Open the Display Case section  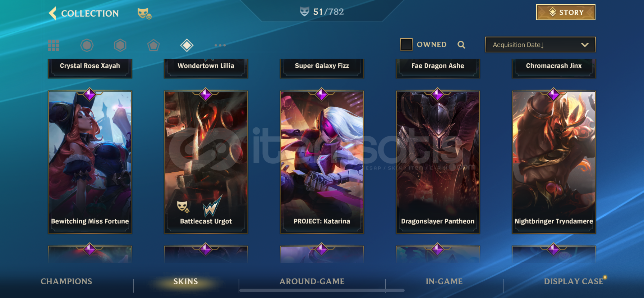click(x=574, y=281)
